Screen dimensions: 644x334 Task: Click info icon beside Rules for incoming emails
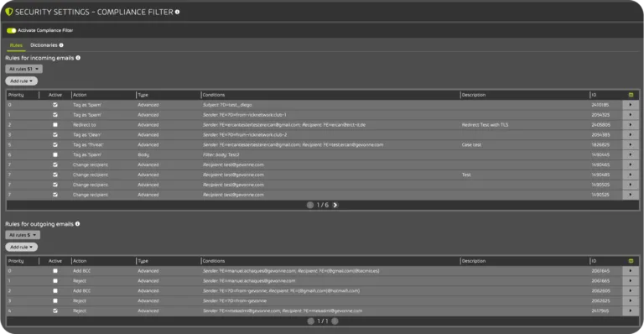click(78, 58)
